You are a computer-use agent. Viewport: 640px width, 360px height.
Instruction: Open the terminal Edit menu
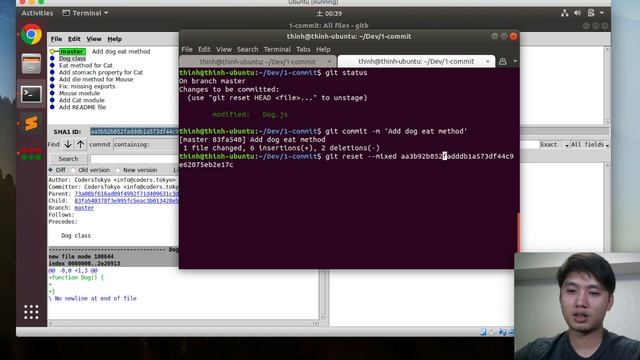tap(204, 49)
